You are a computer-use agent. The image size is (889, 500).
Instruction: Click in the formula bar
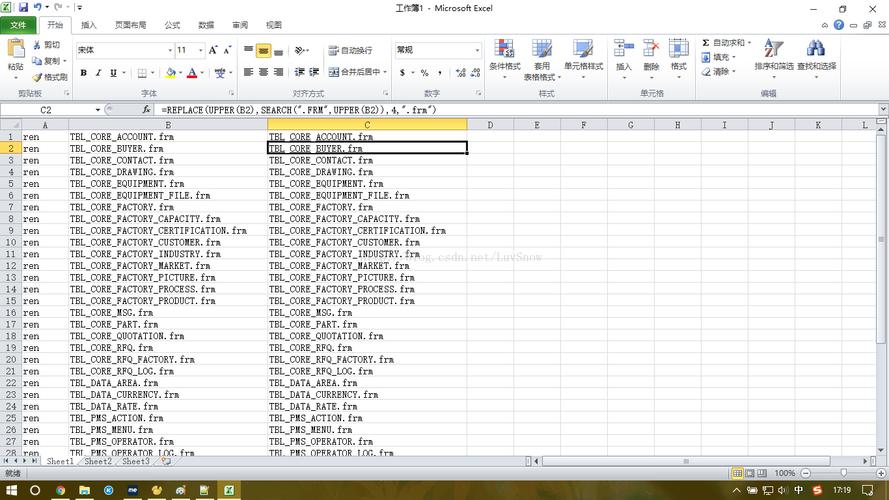(516, 110)
